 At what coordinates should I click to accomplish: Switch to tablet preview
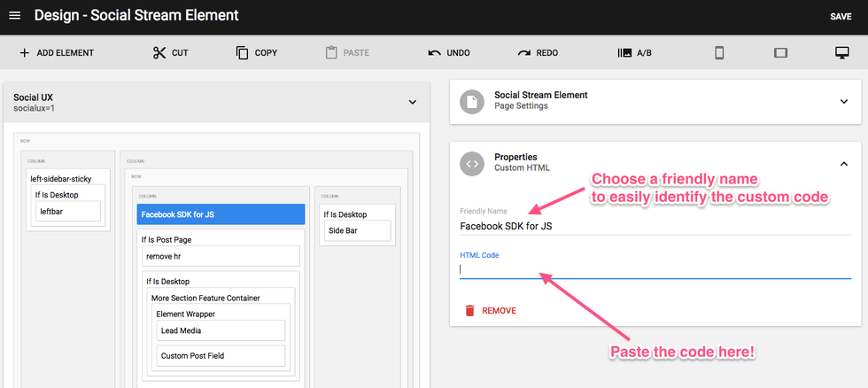click(780, 53)
